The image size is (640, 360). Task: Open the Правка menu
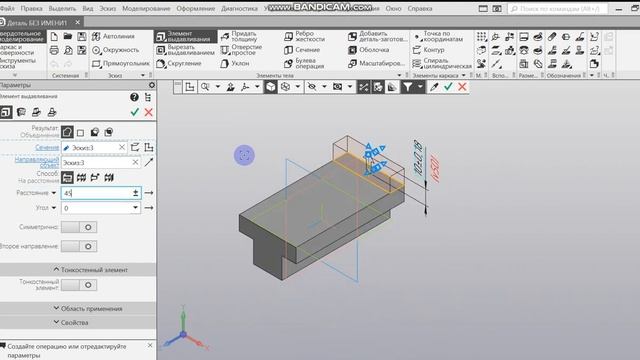click(x=31, y=8)
